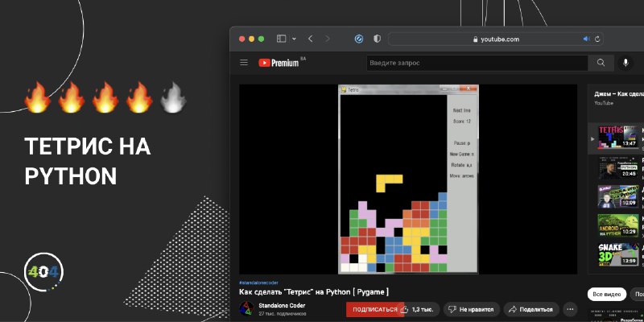This screenshot has width=644, height=322.
Task: Open the Snake 3D 13:59 thumbnail
Action: pos(618,254)
